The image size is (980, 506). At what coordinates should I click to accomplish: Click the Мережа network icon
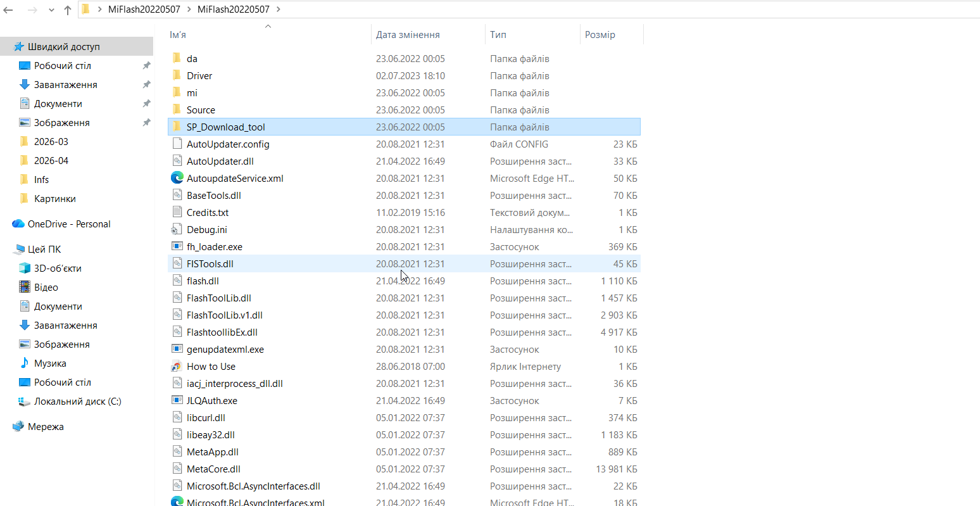[x=18, y=427]
